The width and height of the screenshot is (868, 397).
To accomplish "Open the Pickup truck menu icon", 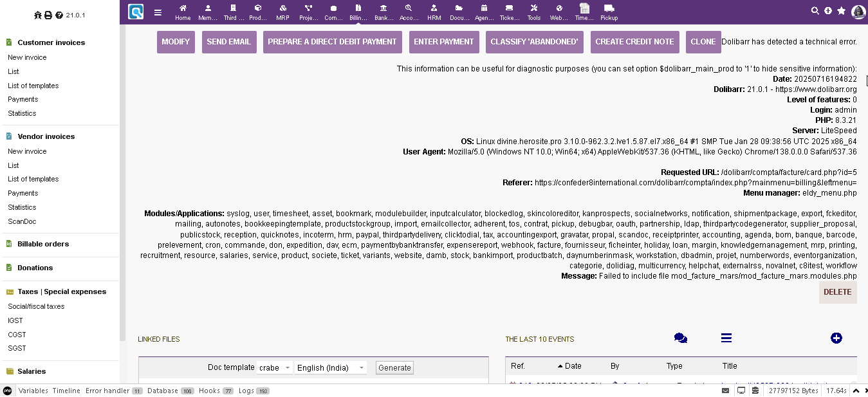I will click(609, 8).
